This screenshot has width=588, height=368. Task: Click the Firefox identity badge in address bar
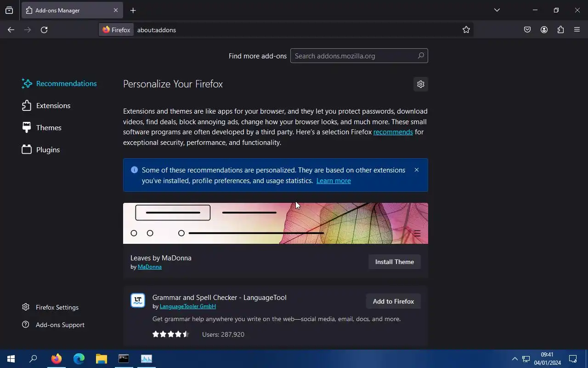[117, 30]
